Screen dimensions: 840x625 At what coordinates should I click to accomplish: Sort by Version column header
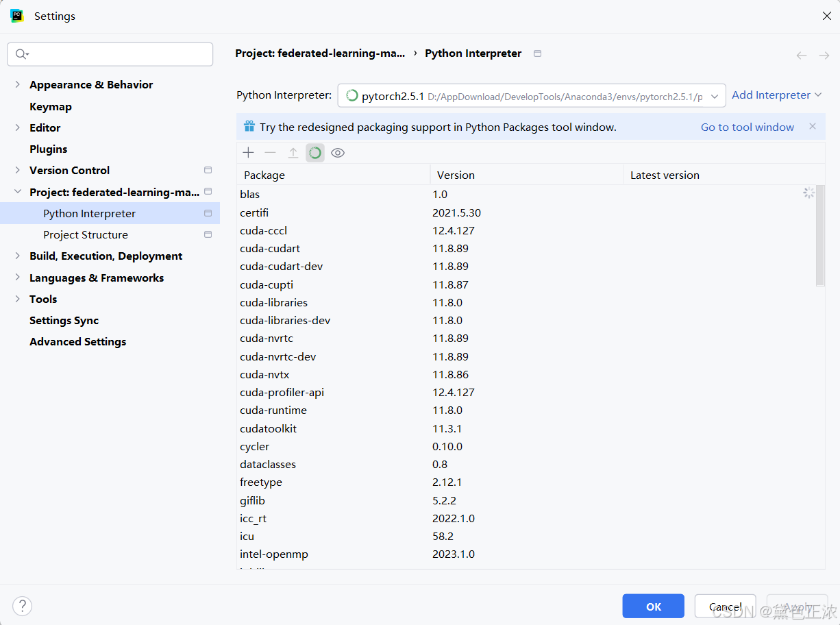pos(527,175)
